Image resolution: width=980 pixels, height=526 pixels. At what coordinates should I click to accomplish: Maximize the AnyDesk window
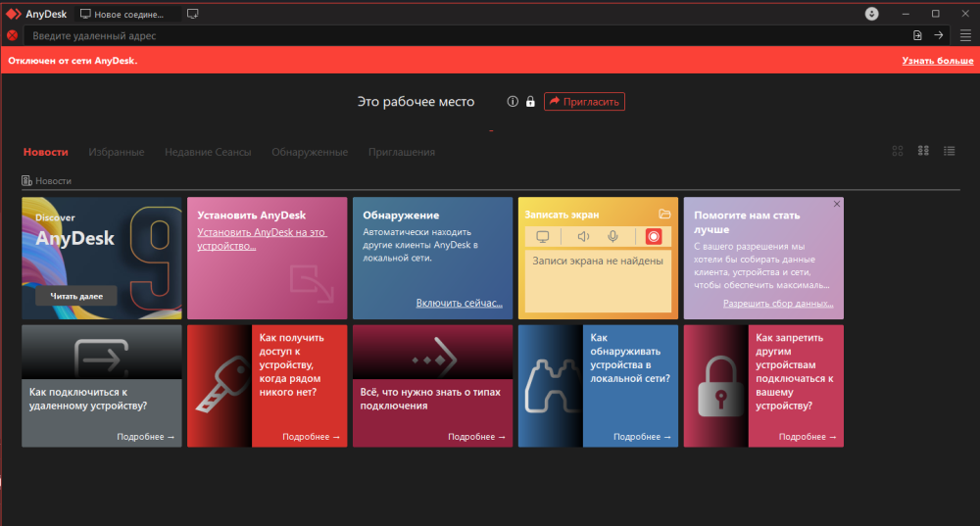tap(935, 14)
